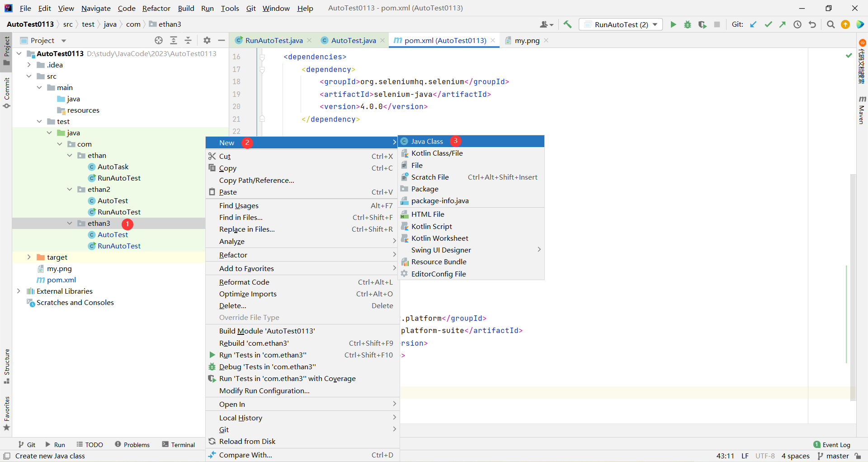
Task: Show Git history clock icon
Action: 797,24
